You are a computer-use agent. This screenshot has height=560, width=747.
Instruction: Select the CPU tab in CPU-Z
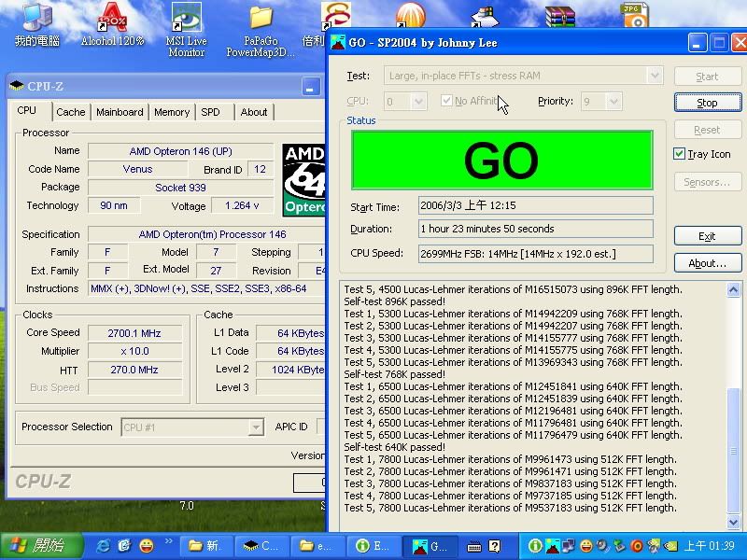pos(27,110)
